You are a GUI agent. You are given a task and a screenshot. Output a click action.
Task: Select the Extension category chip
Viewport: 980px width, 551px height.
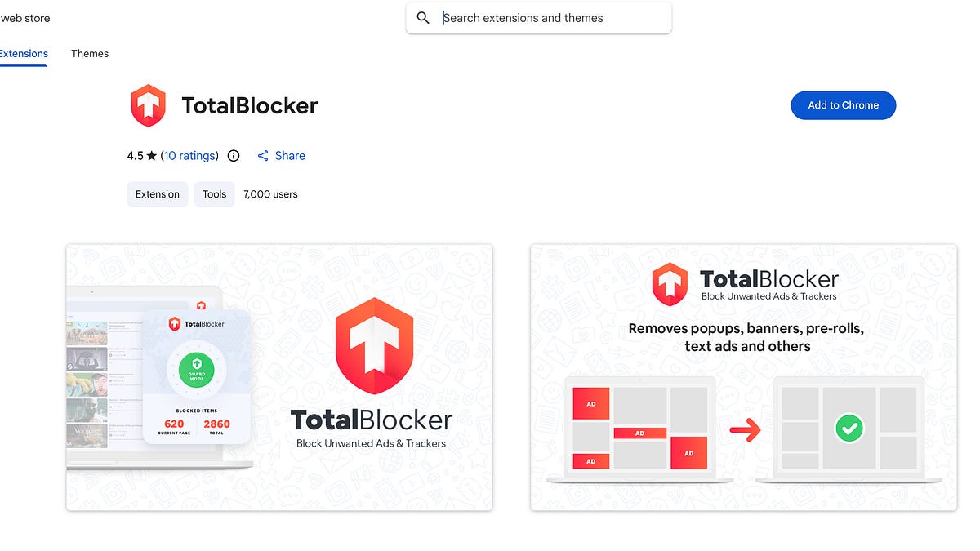pyautogui.click(x=157, y=193)
